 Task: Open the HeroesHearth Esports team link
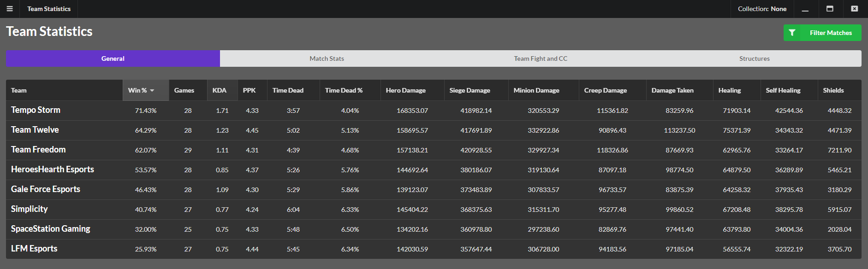53,170
